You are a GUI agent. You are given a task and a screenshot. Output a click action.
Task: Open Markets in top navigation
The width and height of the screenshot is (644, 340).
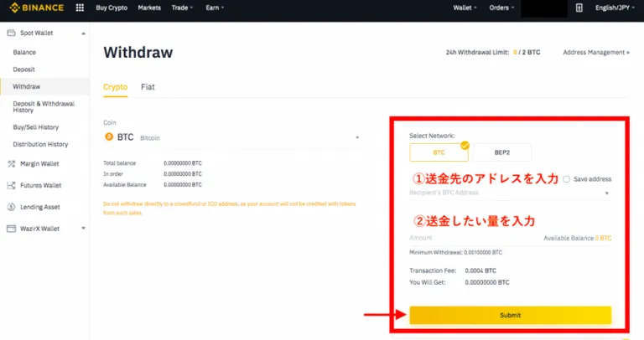(x=149, y=8)
